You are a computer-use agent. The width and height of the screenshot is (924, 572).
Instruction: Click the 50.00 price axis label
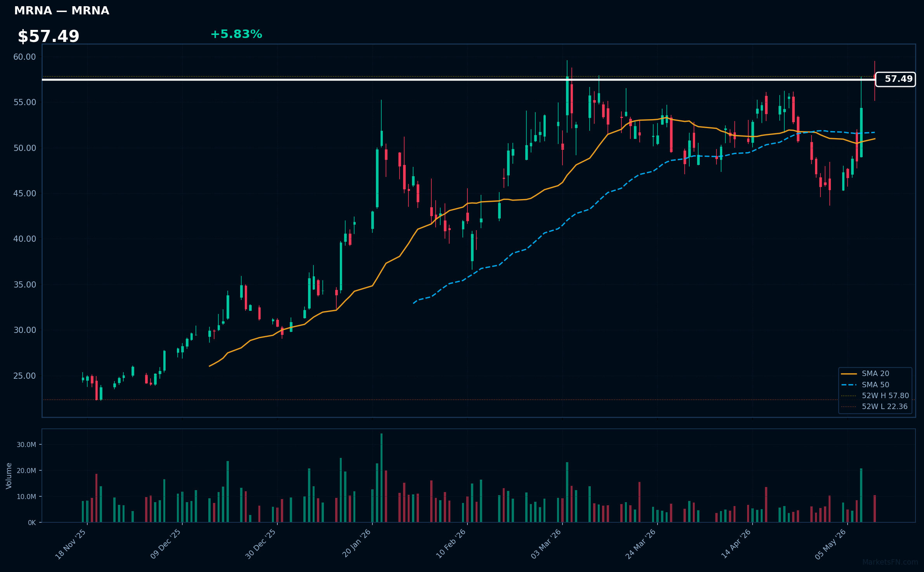point(24,148)
